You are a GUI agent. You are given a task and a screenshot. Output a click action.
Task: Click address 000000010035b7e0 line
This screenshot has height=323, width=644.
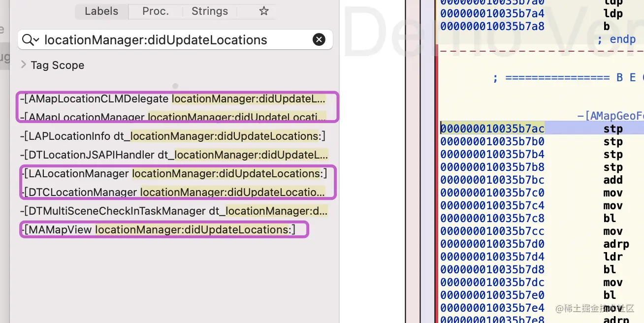tap(492, 295)
